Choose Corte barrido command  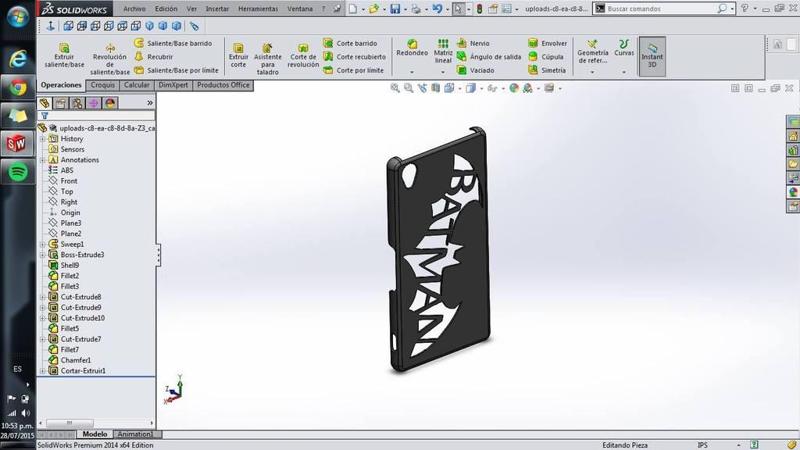pyautogui.click(x=351, y=43)
